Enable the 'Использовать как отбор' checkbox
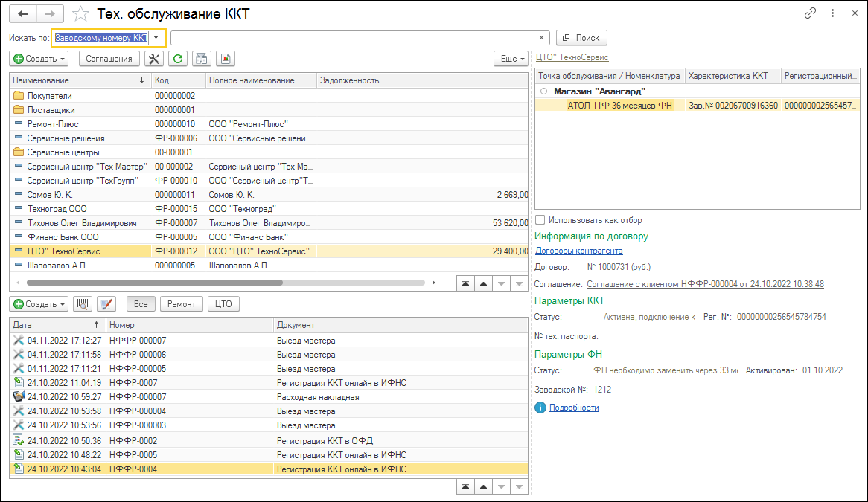This screenshot has width=868, height=502. pyautogui.click(x=540, y=220)
